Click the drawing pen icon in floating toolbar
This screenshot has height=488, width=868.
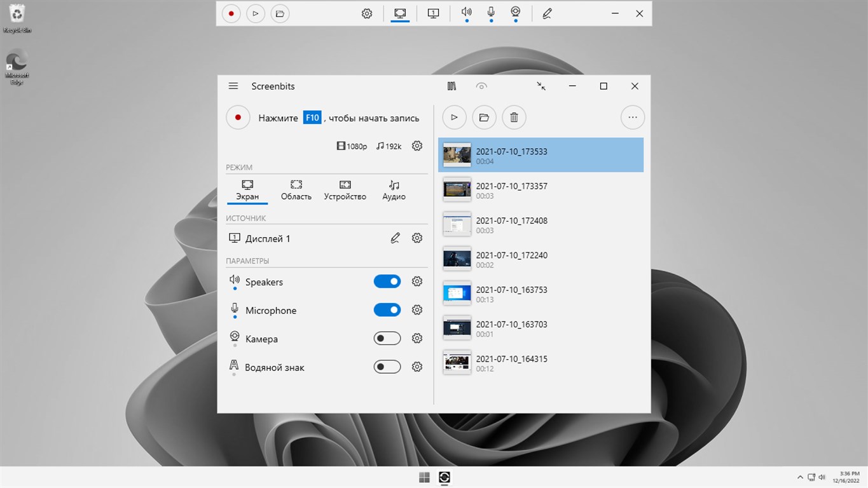pos(547,13)
